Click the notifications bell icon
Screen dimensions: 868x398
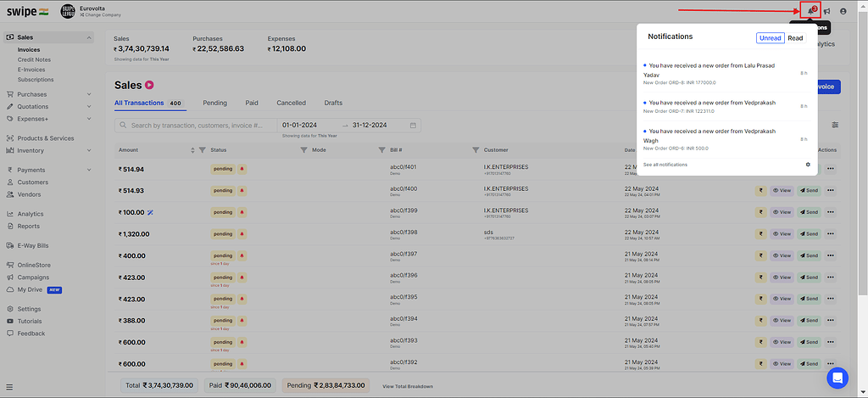[810, 11]
